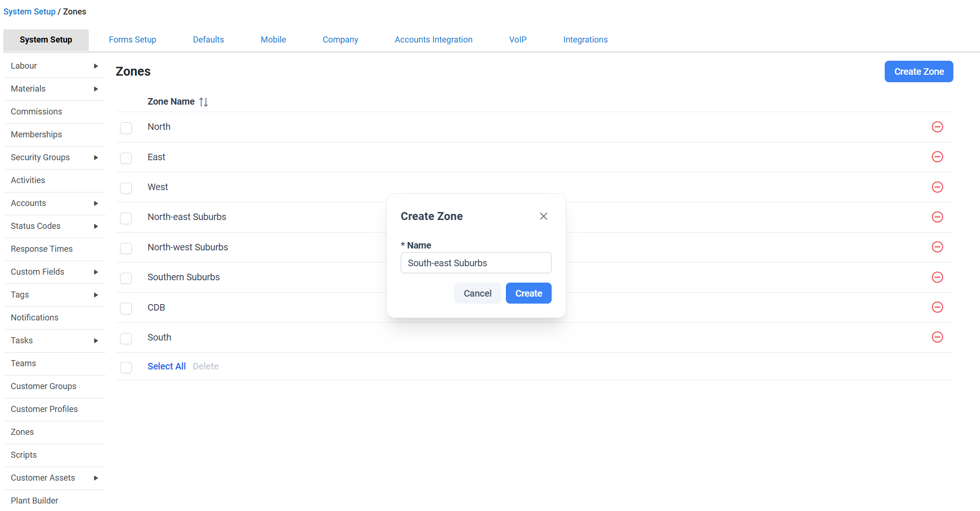Check the West zone row

(126, 188)
